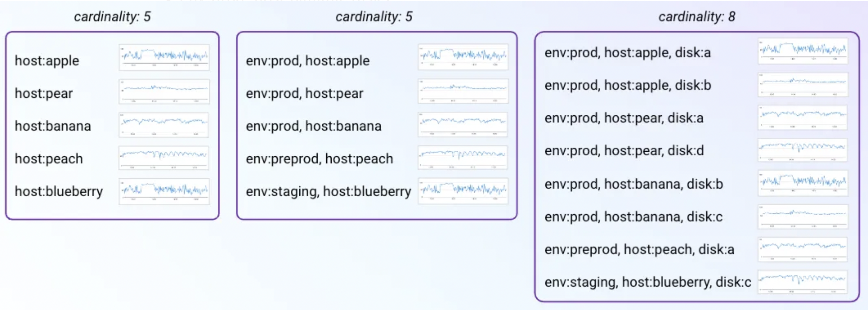Select the "env:staging, host:blueberry" label in middle panel
The width and height of the screenshot is (868, 310).
pos(328,191)
